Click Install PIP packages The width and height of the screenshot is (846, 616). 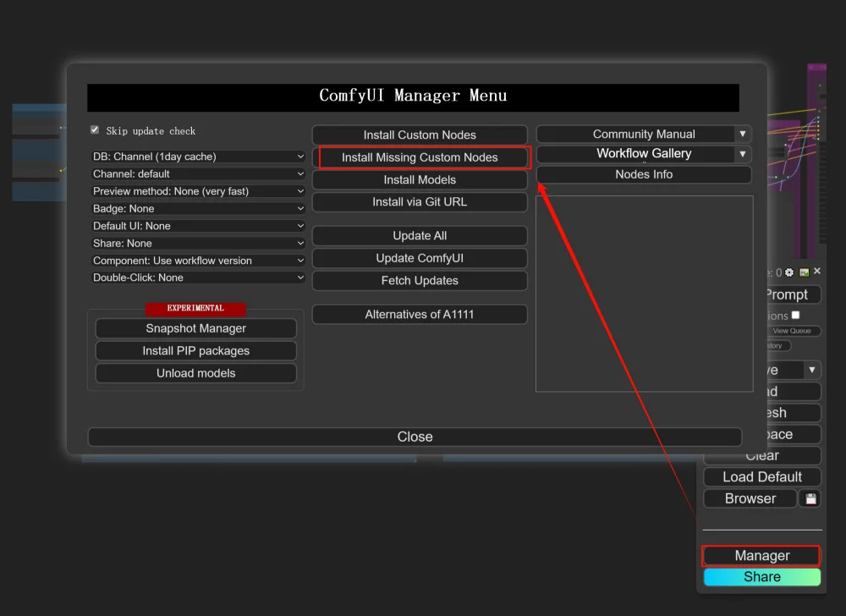point(196,350)
